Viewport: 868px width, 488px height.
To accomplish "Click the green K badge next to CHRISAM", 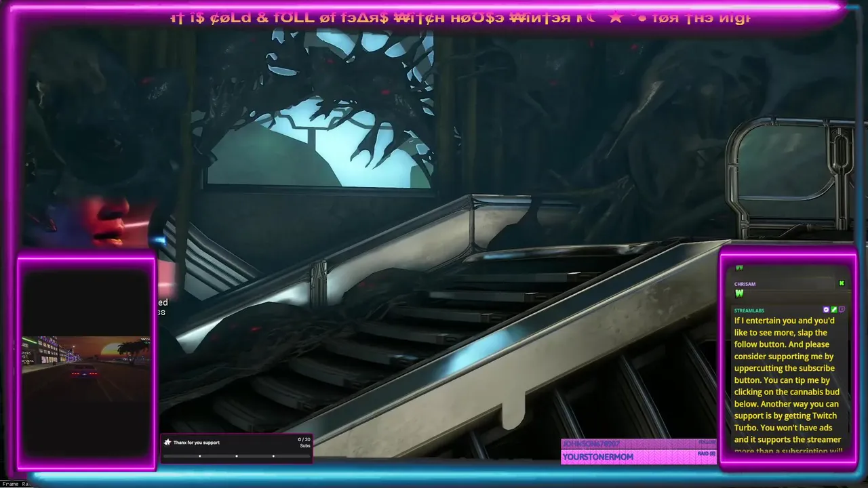I will pos(842,283).
